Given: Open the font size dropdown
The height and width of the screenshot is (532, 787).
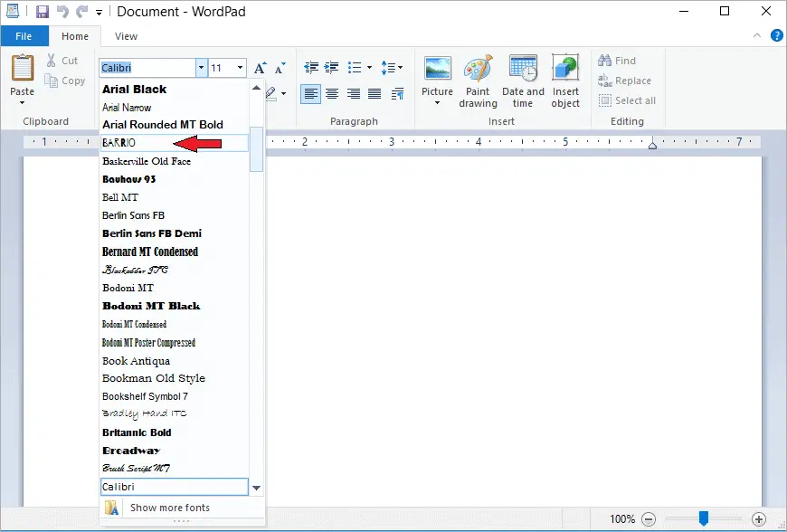Looking at the screenshot, I should 240,68.
